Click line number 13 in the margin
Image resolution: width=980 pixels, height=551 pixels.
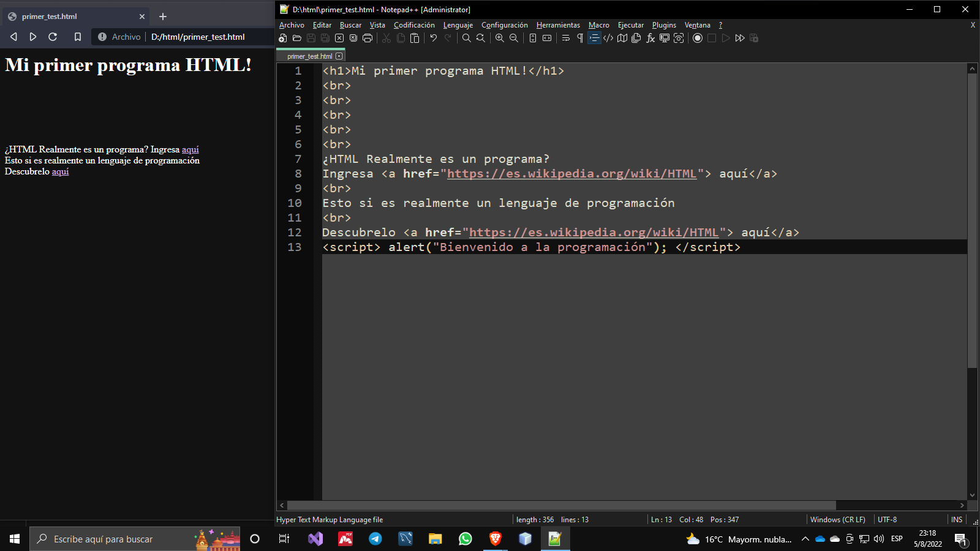tap(295, 247)
